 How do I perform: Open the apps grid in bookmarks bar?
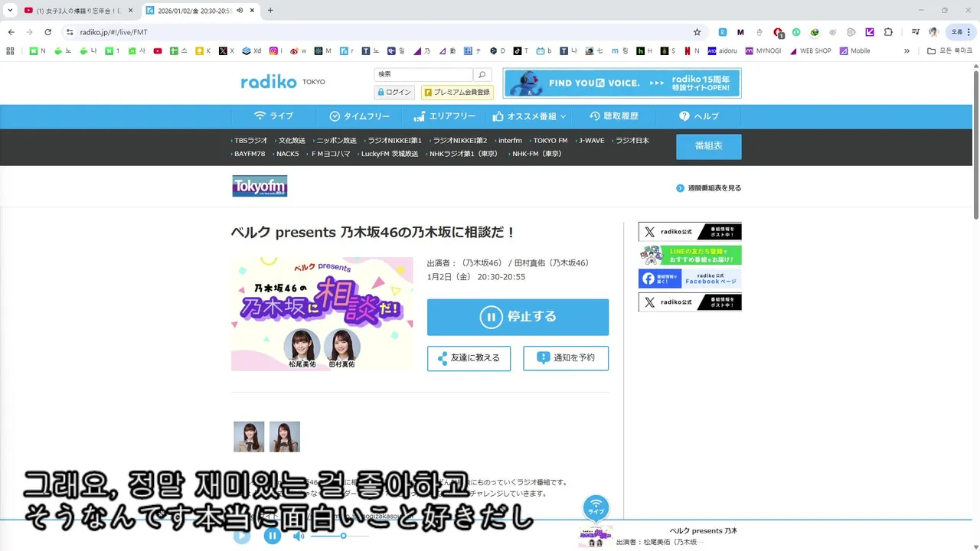click(x=10, y=51)
